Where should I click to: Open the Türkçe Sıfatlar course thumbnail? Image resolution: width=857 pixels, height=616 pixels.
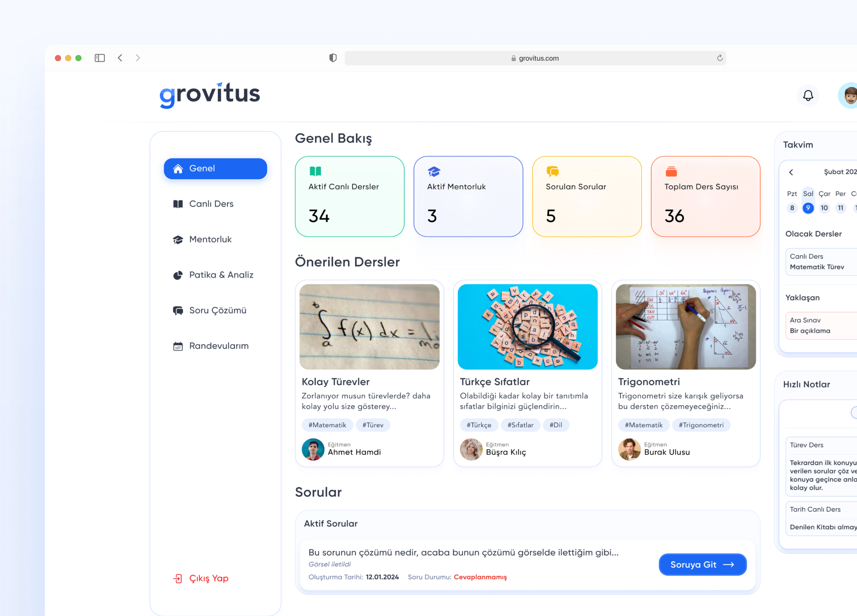click(x=527, y=327)
